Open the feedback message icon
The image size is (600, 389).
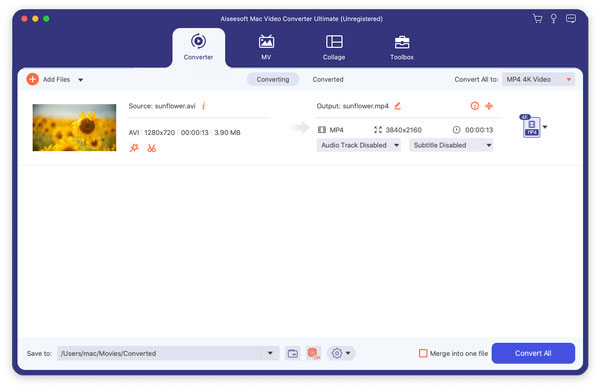pyautogui.click(x=571, y=18)
